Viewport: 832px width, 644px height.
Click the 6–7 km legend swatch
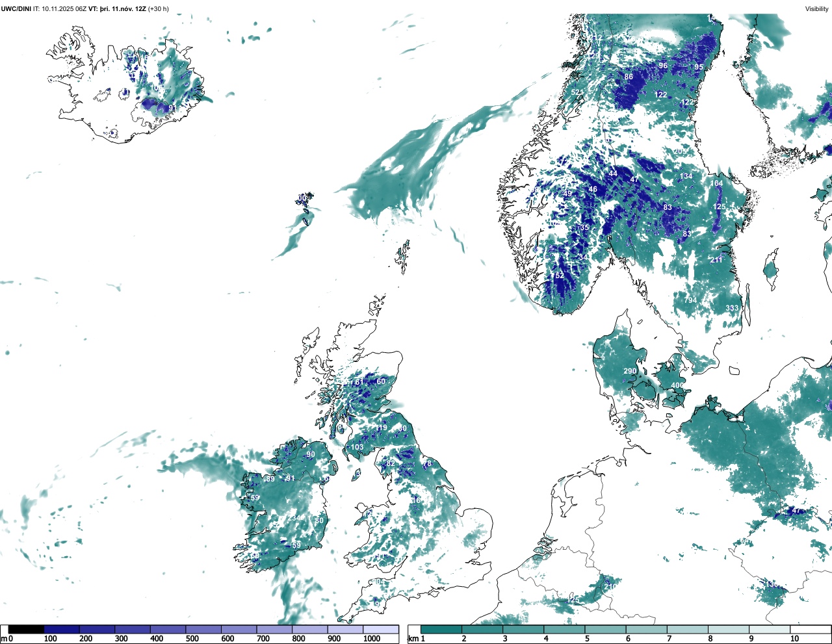pos(646,630)
